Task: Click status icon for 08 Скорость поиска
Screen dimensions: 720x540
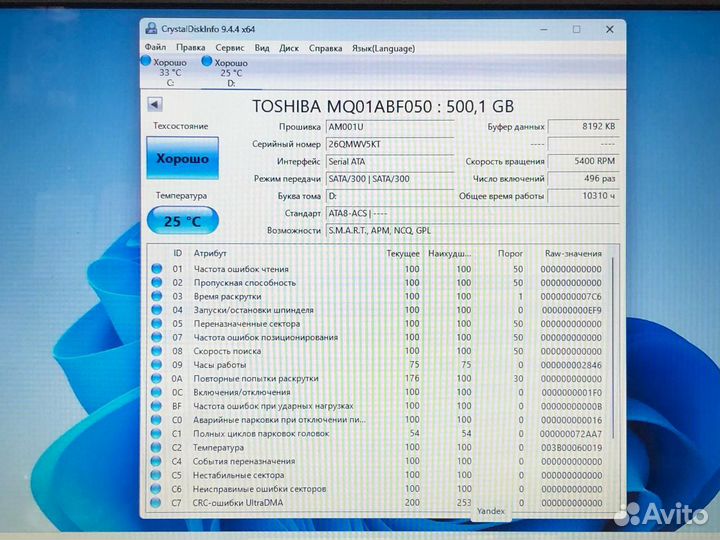Action: tap(157, 351)
